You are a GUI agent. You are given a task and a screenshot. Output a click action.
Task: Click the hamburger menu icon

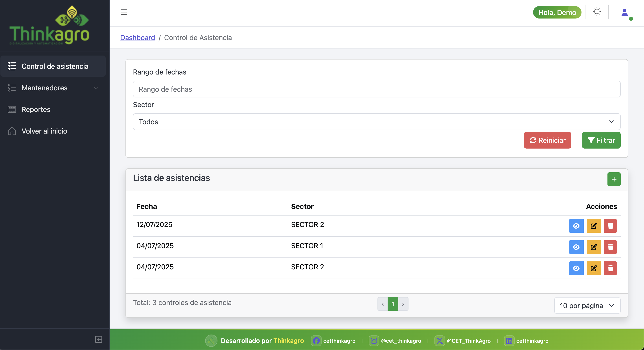pos(123,12)
